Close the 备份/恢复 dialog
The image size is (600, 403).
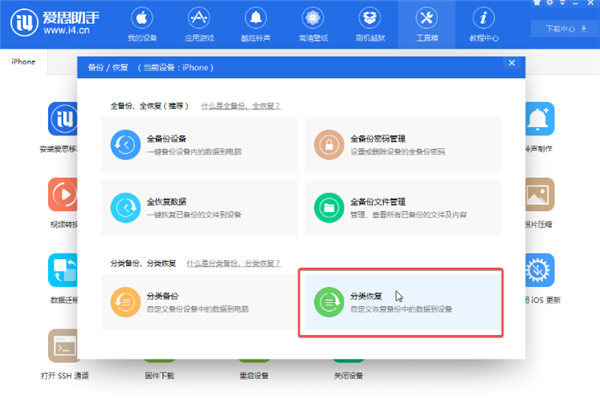point(512,64)
